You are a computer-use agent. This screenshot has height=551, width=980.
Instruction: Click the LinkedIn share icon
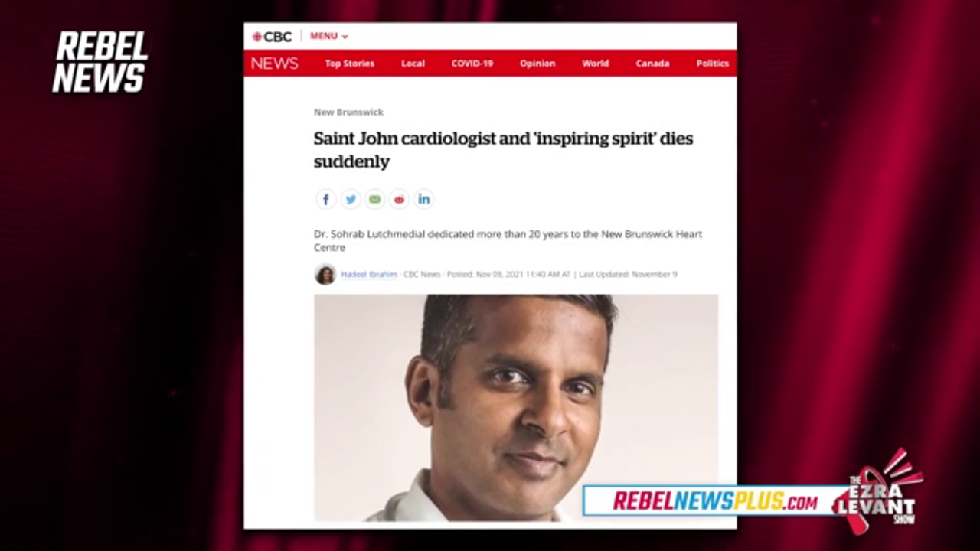424,200
